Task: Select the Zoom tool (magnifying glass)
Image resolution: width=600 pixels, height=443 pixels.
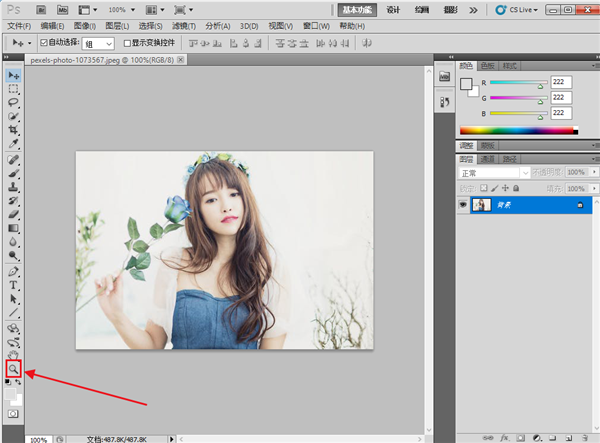Action: point(14,369)
